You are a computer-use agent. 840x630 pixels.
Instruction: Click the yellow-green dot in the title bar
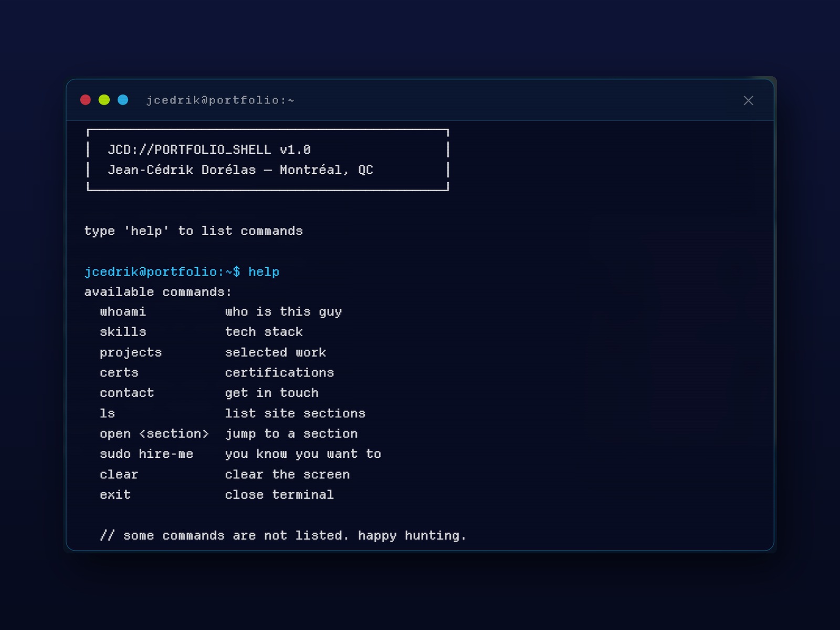coord(104,100)
